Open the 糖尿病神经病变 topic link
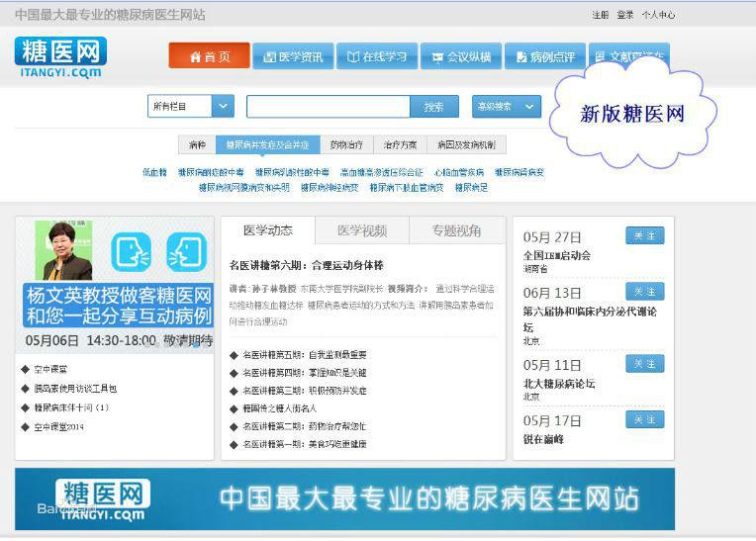The width and height of the screenshot is (756, 541). tap(330, 187)
